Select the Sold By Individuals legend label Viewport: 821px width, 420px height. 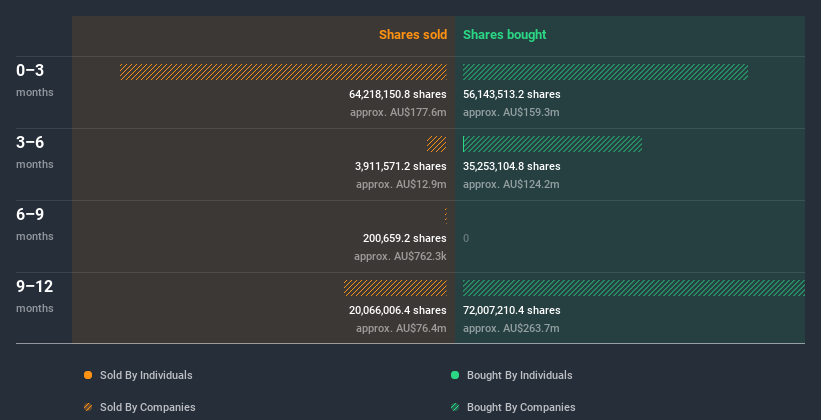(146, 375)
